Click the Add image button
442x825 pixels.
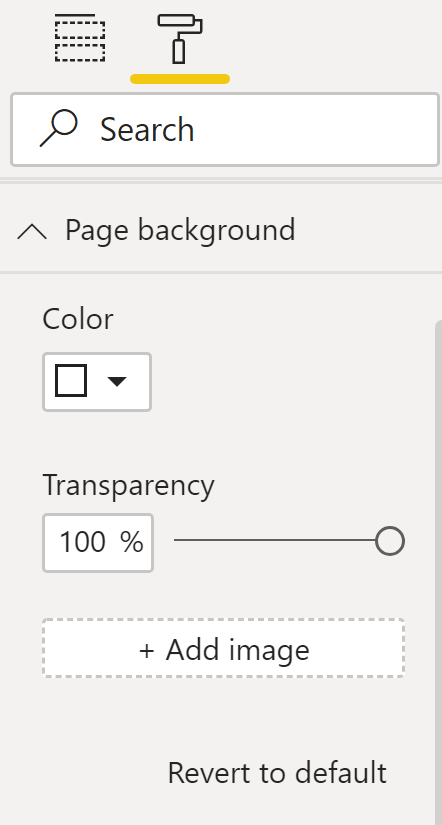(x=224, y=648)
